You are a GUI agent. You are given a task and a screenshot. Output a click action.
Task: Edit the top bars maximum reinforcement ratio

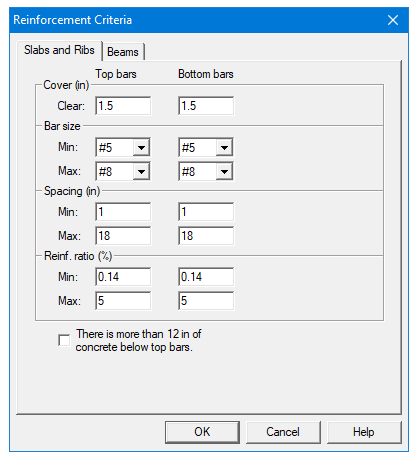tap(123, 301)
